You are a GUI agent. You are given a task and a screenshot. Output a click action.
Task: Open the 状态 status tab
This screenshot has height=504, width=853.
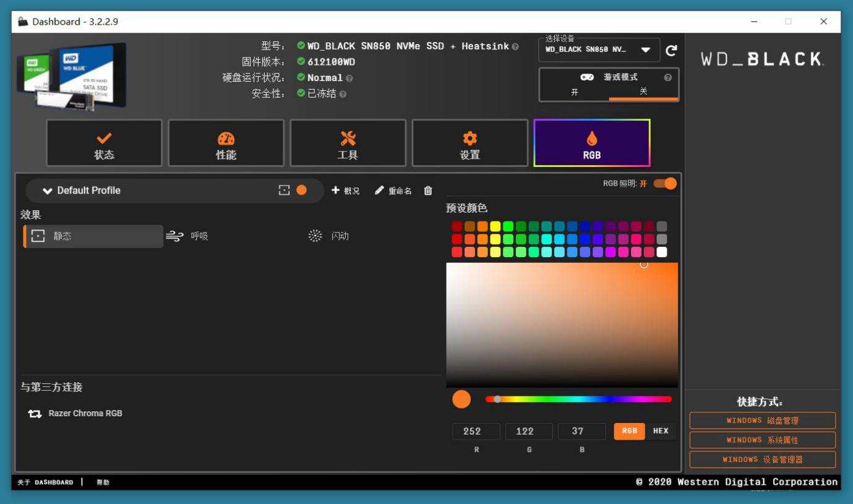tap(104, 143)
